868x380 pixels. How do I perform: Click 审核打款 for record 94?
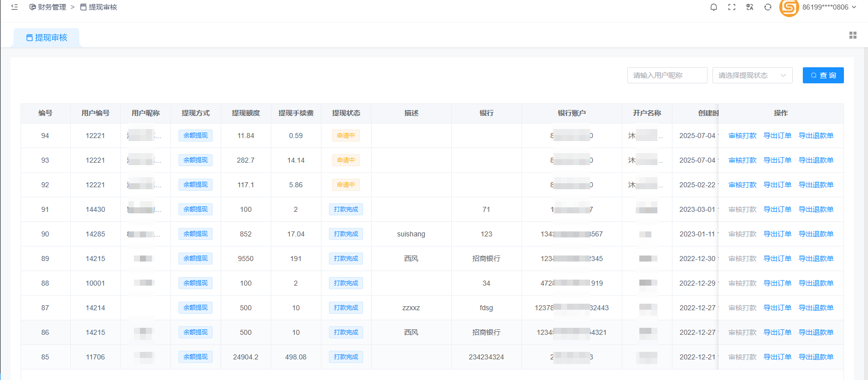742,136
